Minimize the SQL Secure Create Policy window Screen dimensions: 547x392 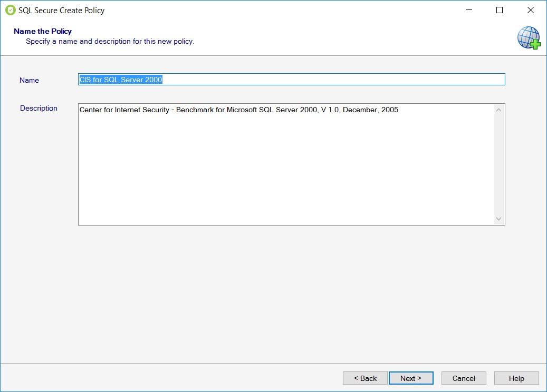click(469, 10)
